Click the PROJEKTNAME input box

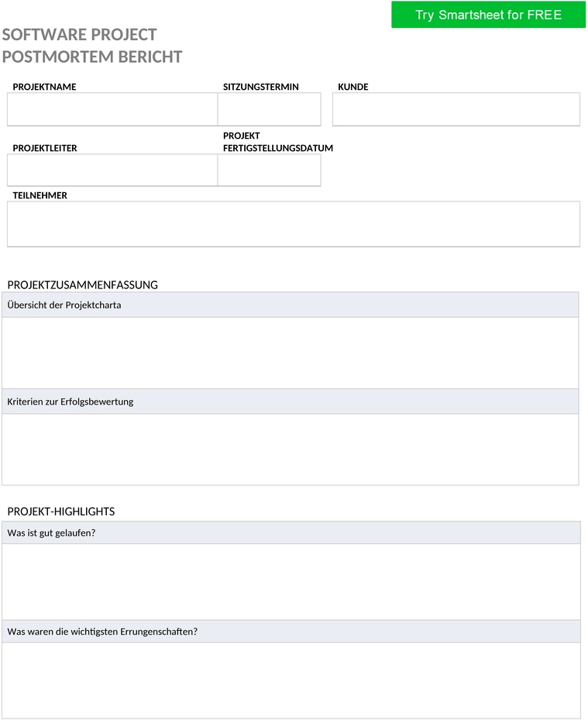click(x=112, y=109)
